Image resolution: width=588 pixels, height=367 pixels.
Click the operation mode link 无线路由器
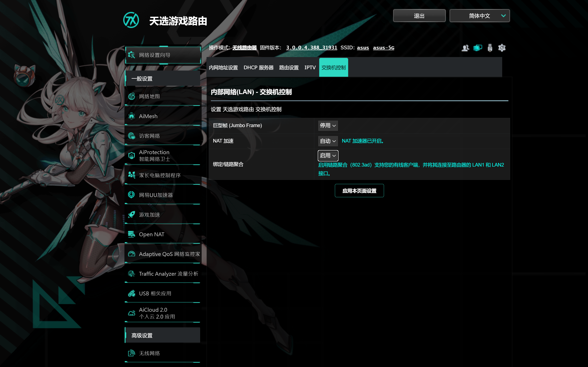tap(244, 48)
